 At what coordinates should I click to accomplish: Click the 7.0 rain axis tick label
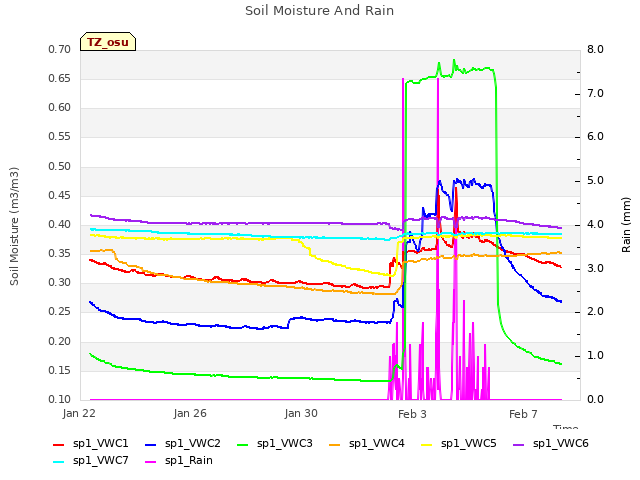click(595, 93)
